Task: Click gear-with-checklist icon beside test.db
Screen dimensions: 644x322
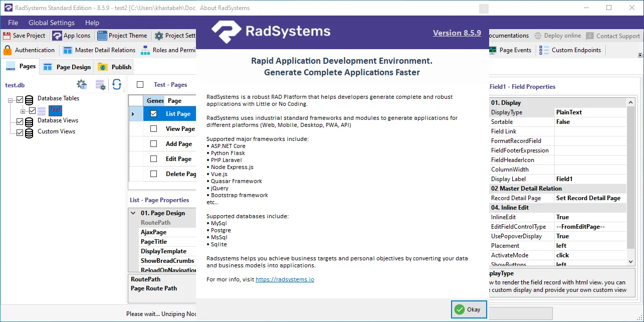Action: (x=82, y=84)
